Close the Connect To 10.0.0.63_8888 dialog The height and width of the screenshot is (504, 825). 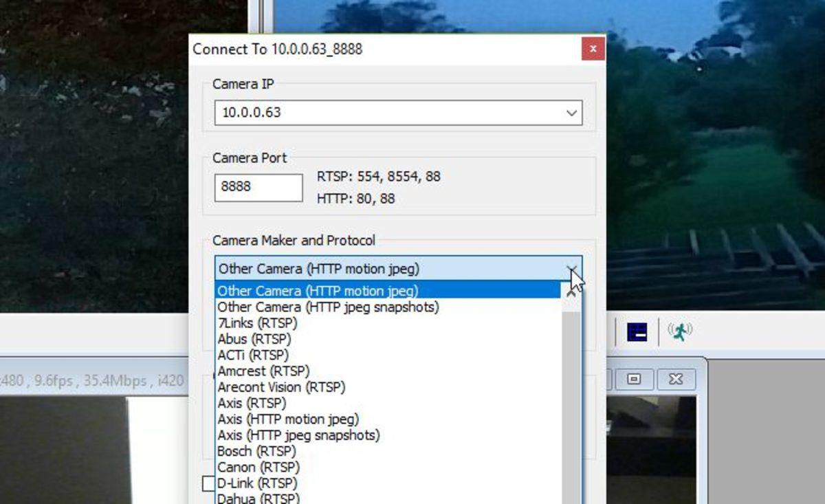(593, 49)
